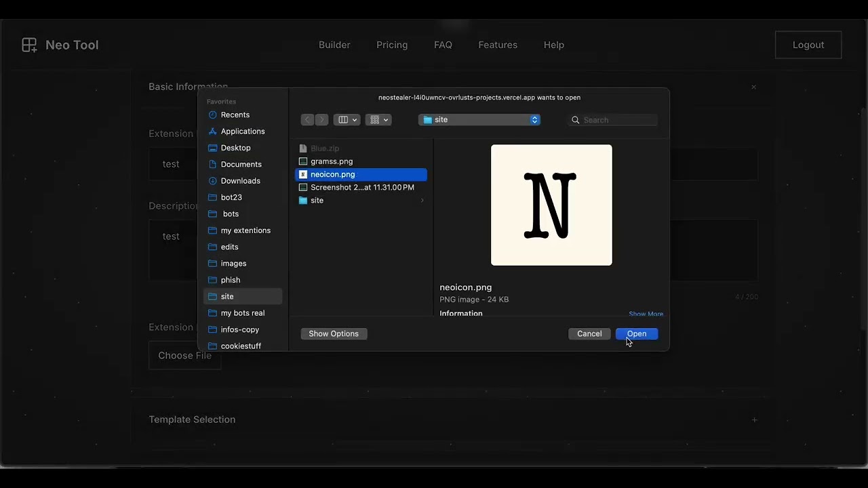Click the gramss.png file icon

tap(303, 162)
